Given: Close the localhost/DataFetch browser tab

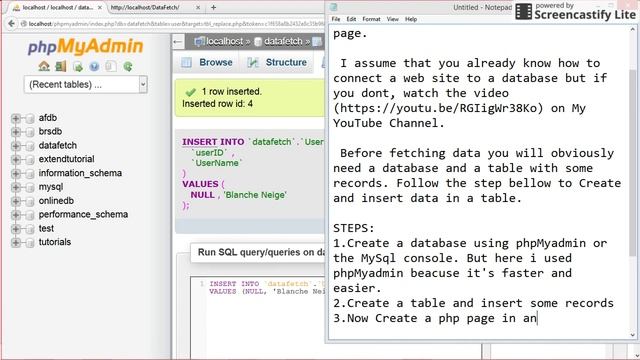Looking at the screenshot, I should point(198,7).
